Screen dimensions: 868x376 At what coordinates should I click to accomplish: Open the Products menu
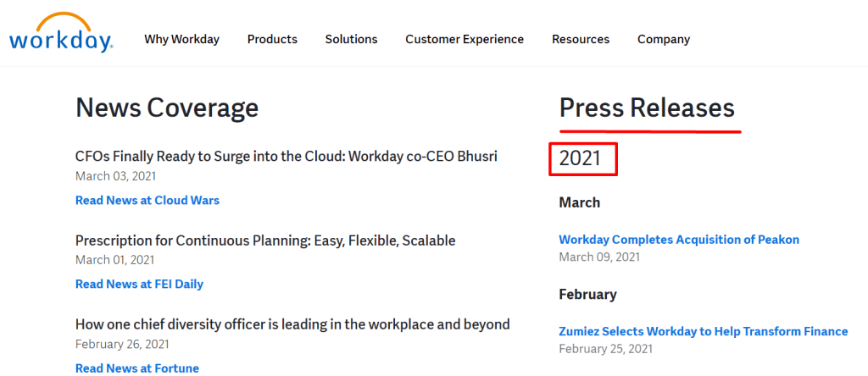[272, 39]
